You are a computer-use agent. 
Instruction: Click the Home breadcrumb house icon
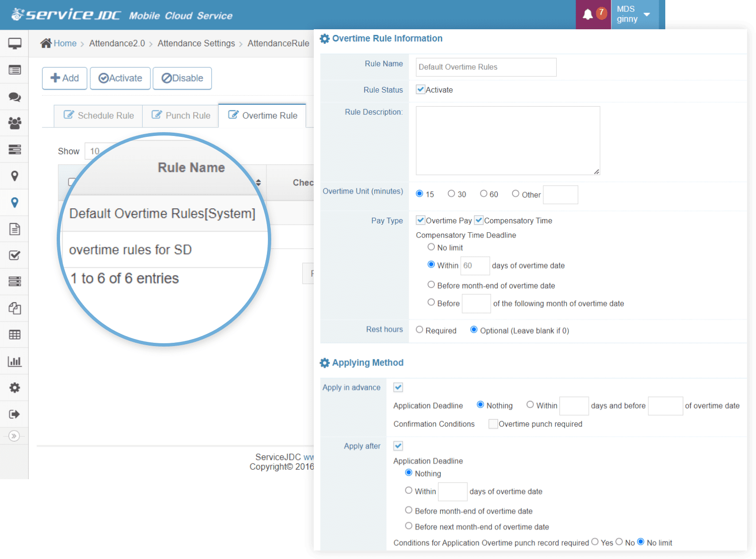46,43
